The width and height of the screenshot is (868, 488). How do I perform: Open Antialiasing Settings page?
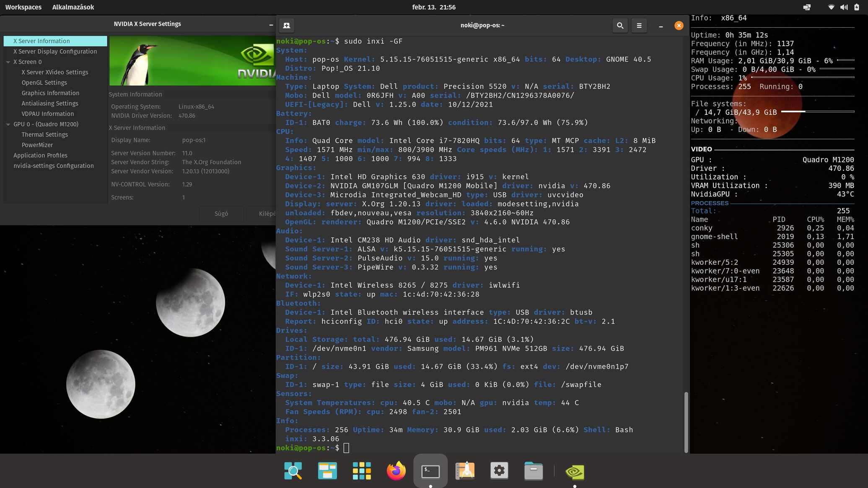50,103
